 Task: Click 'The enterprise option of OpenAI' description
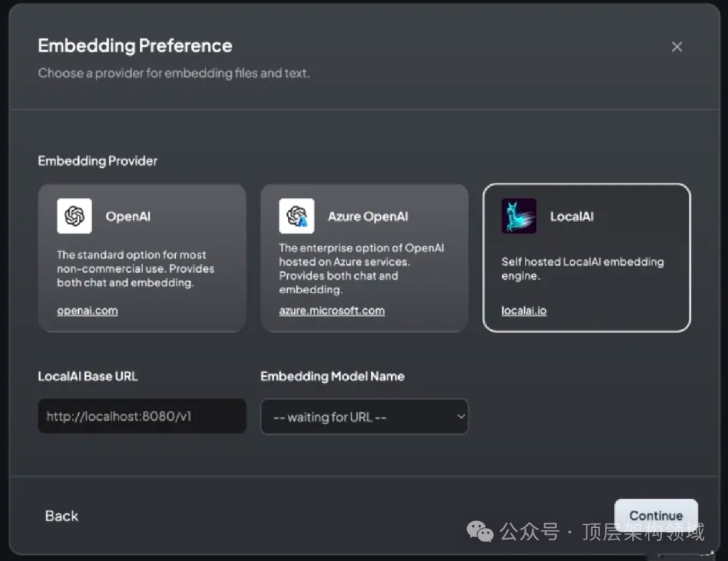click(x=362, y=268)
